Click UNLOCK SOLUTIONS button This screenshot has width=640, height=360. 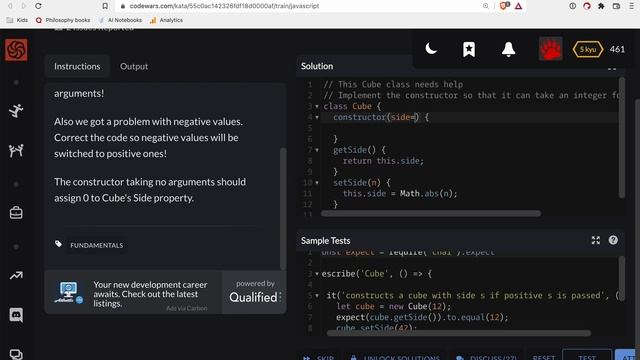click(395, 357)
